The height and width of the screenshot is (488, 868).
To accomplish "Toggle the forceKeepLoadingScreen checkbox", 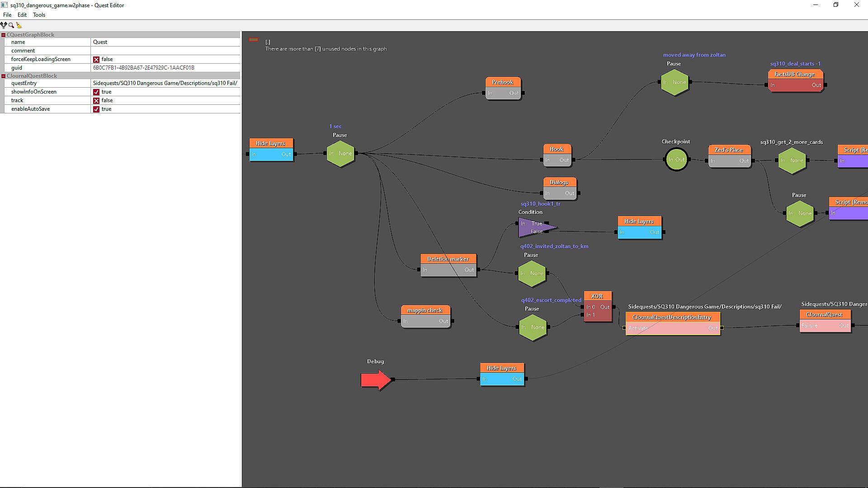I will (x=96, y=59).
